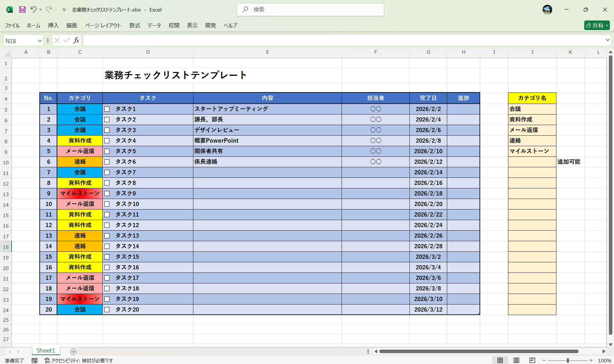The image size is (614, 364).
Task: Click the Save icon in Quick Access Toolbar
Action: coord(22,10)
